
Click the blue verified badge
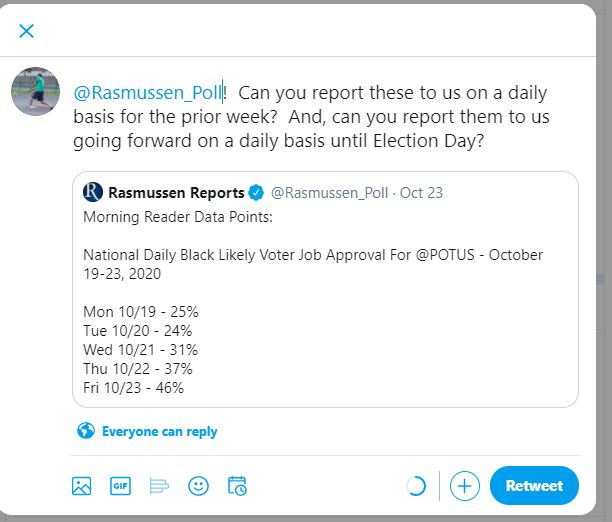click(257, 192)
